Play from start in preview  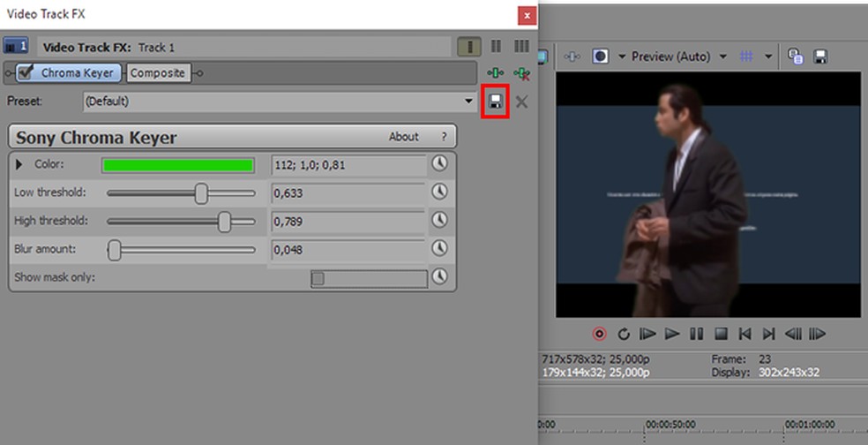647,334
